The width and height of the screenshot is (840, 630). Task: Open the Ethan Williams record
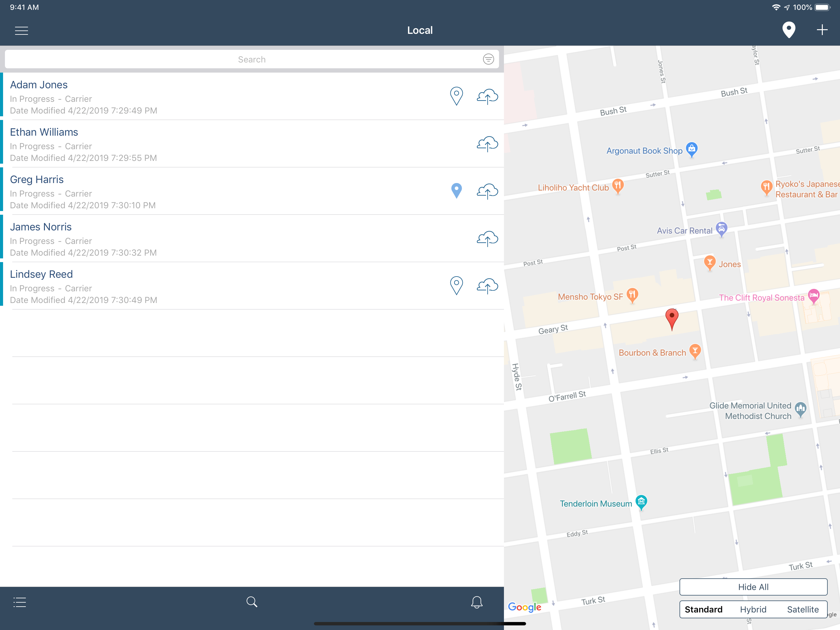252,144
